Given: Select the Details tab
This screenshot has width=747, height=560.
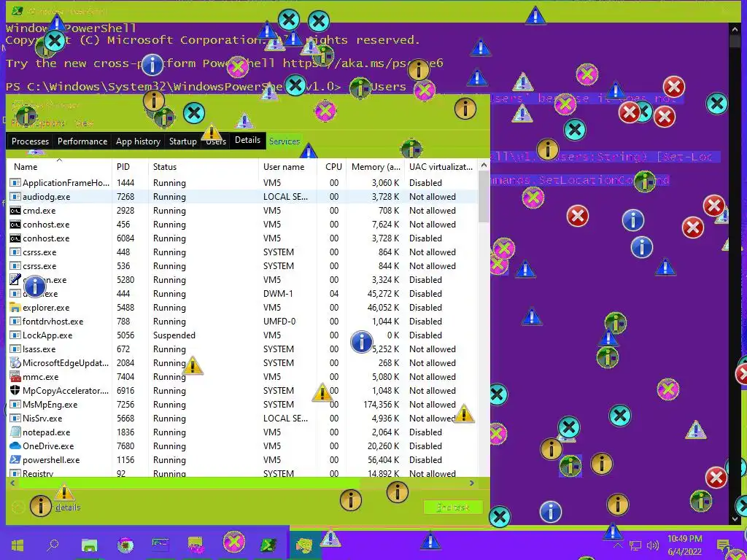Looking at the screenshot, I should click(248, 140).
